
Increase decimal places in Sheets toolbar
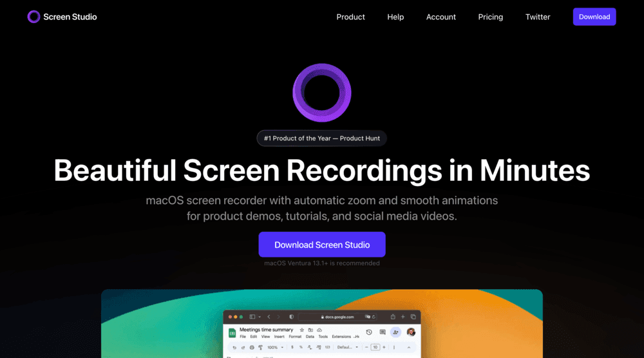tap(319, 347)
